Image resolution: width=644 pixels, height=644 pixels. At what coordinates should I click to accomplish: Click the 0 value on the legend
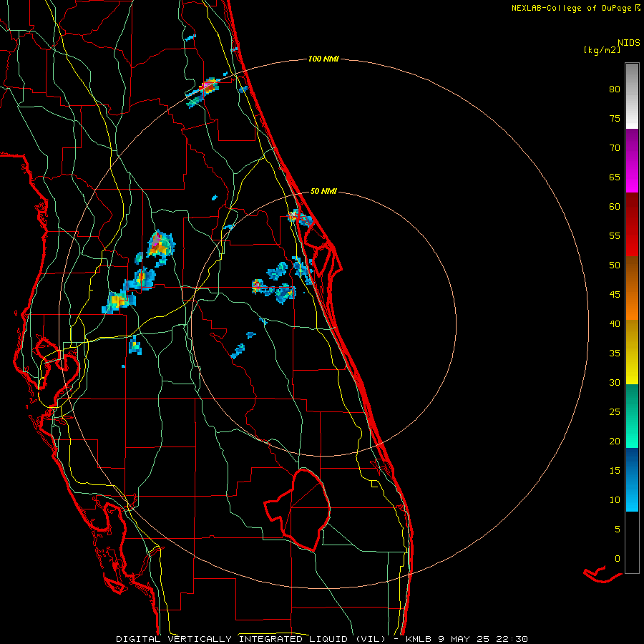[x=618, y=559]
